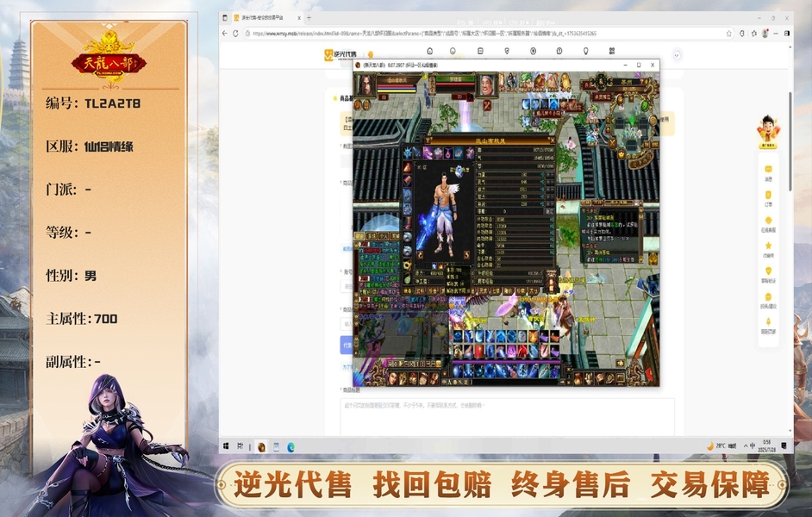The width and height of the screenshot is (812, 517).
Task: Open 订单 in the right sidebar
Action: point(769,199)
